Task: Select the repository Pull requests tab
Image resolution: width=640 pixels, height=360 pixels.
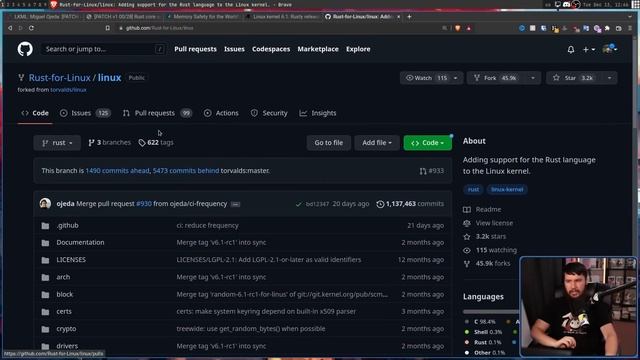Action: click(x=157, y=113)
